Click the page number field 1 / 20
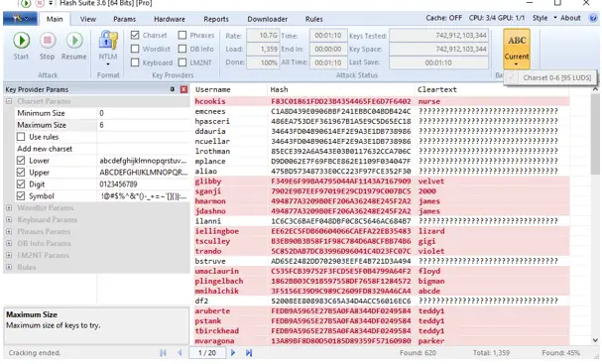Viewport: 602px width, 364px height. pos(207,352)
